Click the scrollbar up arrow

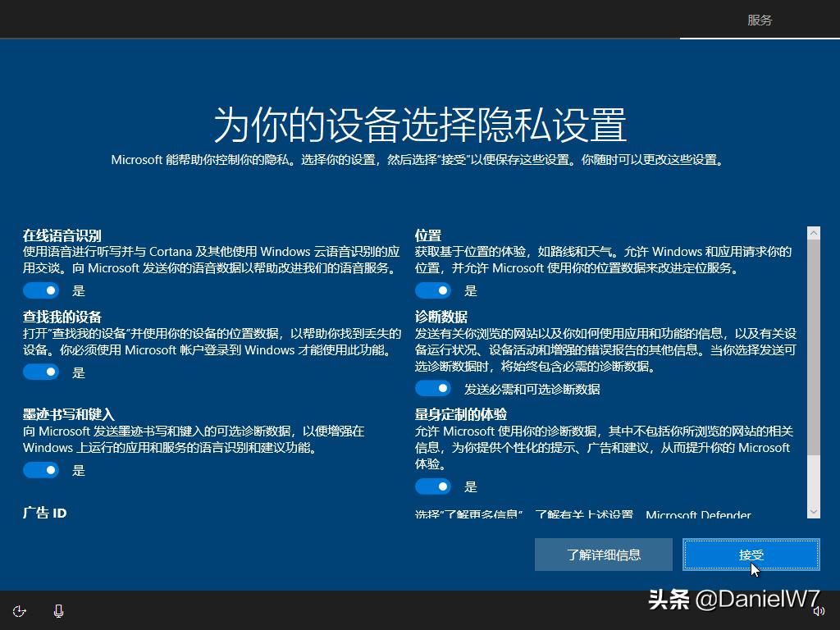point(813,233)
